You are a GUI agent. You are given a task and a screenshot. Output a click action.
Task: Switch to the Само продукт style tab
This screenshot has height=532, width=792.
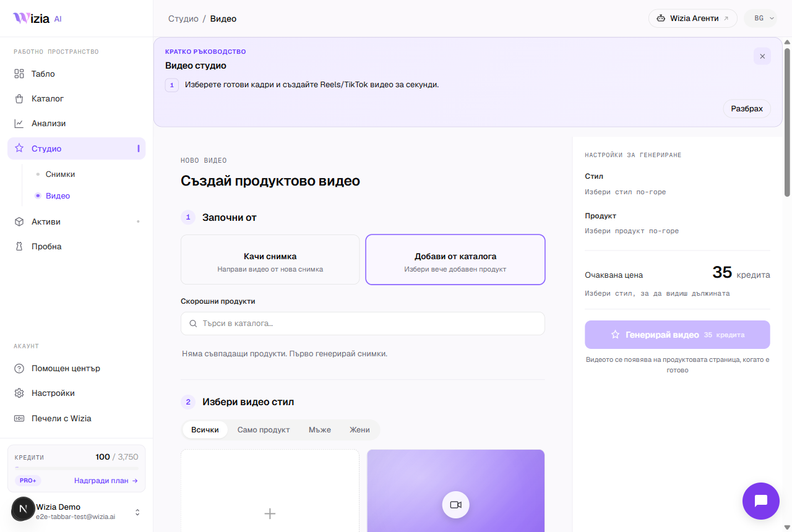pyautogui.click(x=264, y=430)
